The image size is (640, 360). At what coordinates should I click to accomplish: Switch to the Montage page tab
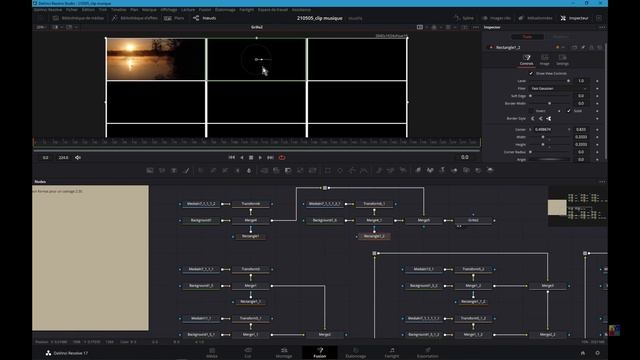pyautogui.click(x=284, y=353)
